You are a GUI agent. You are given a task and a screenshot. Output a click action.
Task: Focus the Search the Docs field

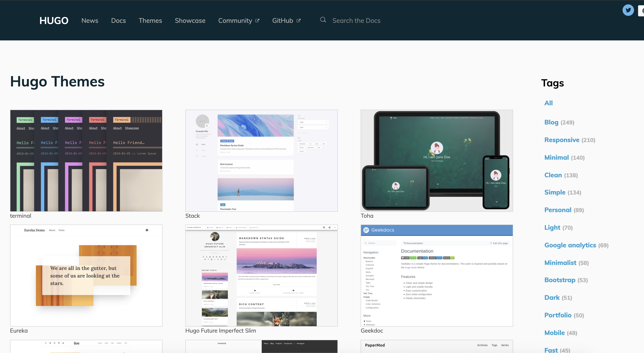356,20
